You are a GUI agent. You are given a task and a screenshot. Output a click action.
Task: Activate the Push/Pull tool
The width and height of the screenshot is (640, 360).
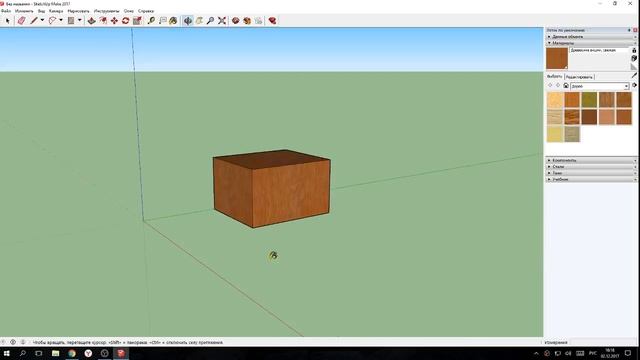coord(91,20)
